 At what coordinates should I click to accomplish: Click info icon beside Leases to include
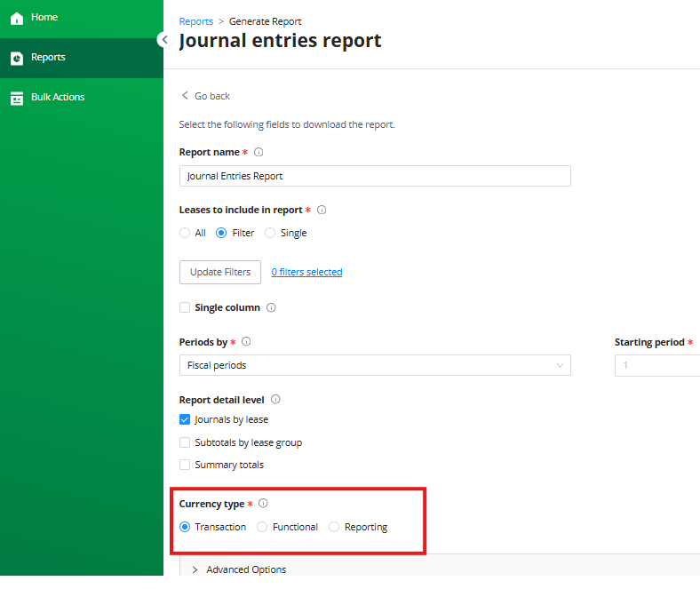click(322, 210)
